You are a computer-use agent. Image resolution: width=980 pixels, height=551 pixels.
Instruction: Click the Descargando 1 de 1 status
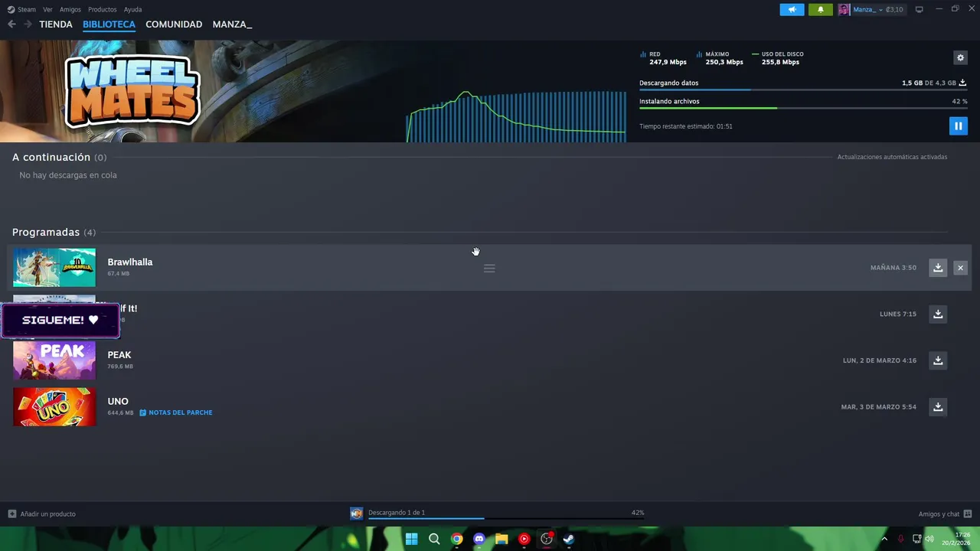[397, 513]
